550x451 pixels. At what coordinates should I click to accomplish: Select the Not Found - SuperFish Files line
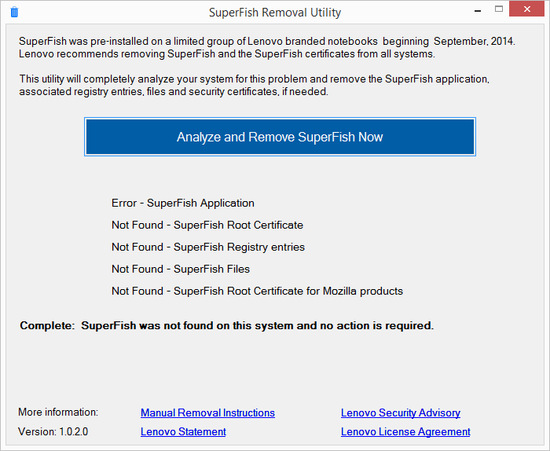pos(181,269)
